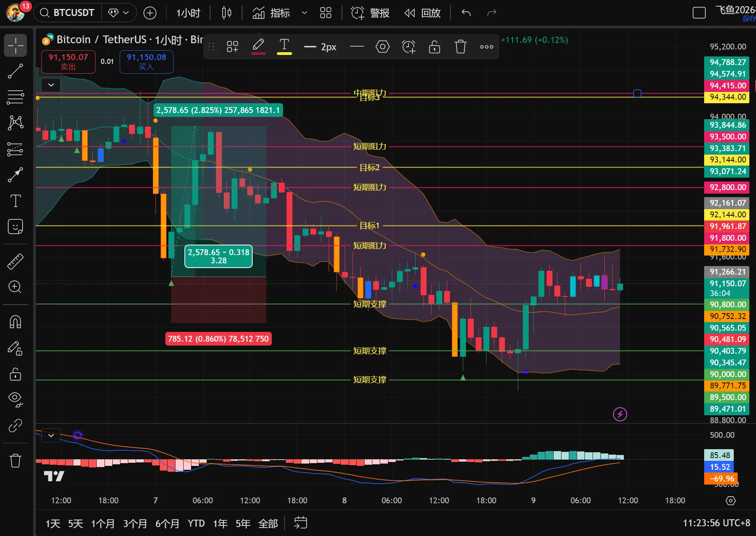Activate the zoom in tool

click(x=15, y=287)
